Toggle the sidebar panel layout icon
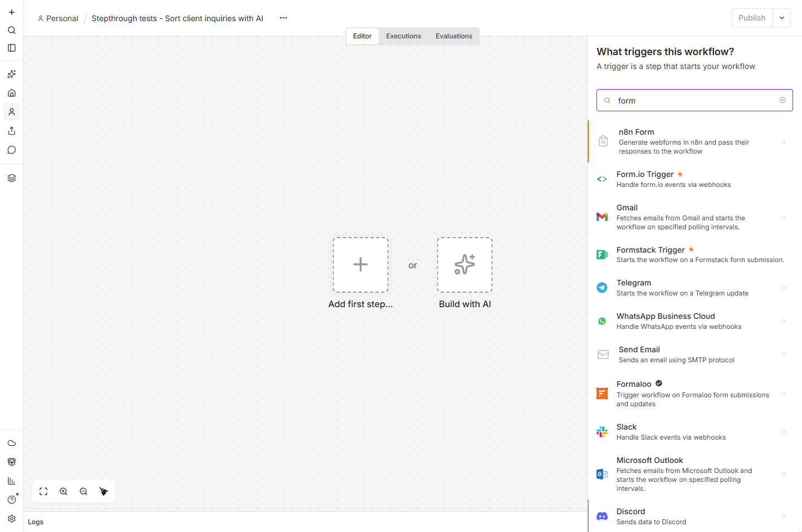 coord(12,48)
